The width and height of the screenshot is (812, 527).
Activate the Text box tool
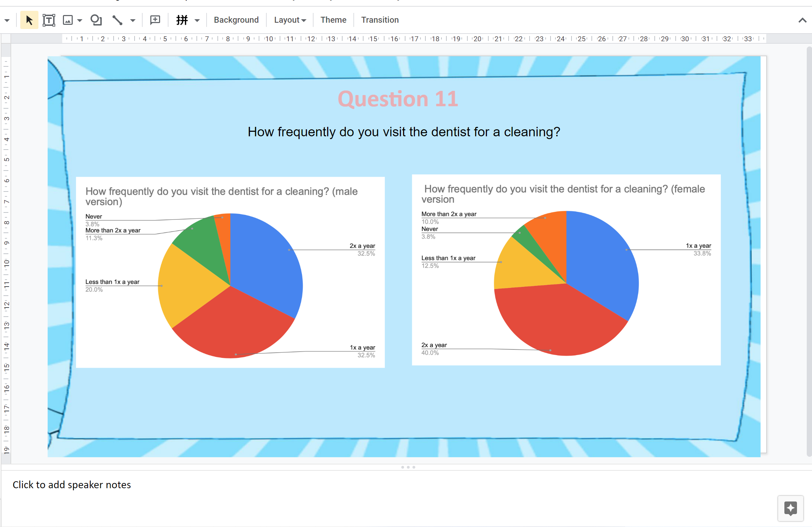point(49,20)
